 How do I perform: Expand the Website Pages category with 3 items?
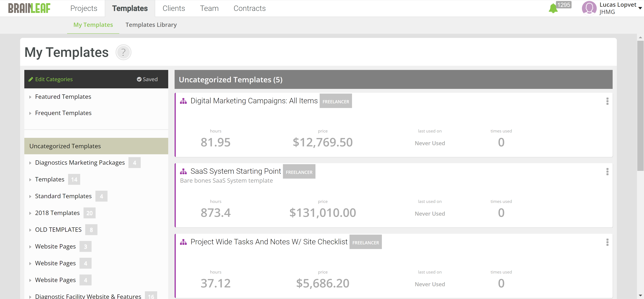(30, 247)
